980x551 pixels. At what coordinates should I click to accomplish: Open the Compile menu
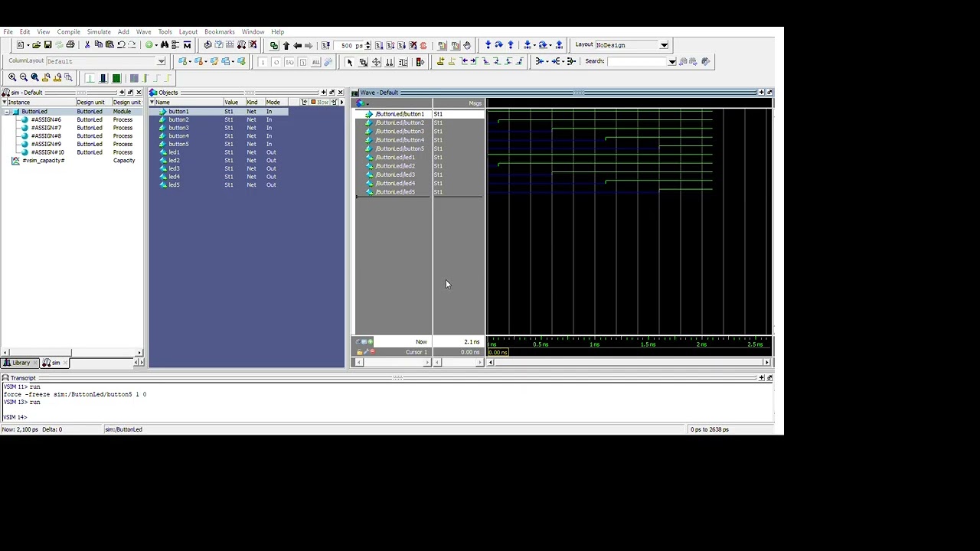(68, 32)
